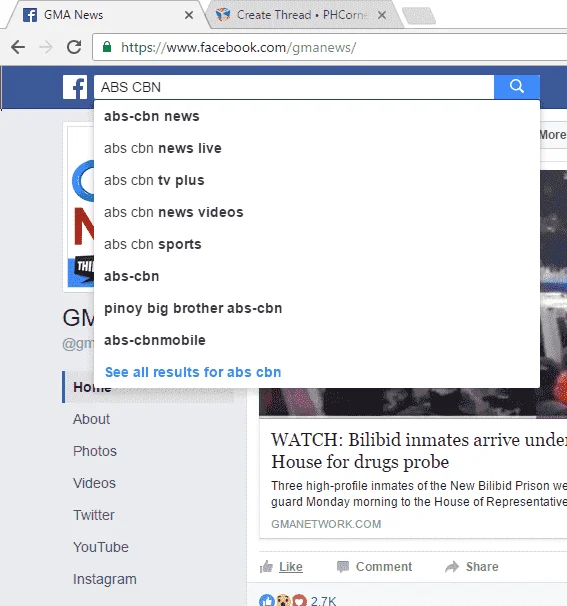
Task: Open a new browser tab
Action: (x=419, y=16)
